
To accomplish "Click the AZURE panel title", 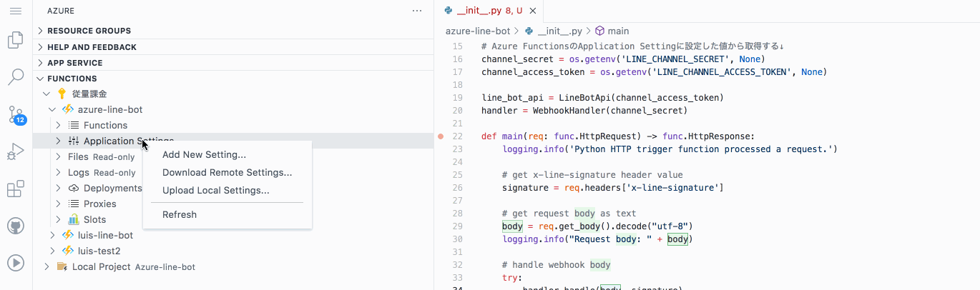I will point(61,11).
